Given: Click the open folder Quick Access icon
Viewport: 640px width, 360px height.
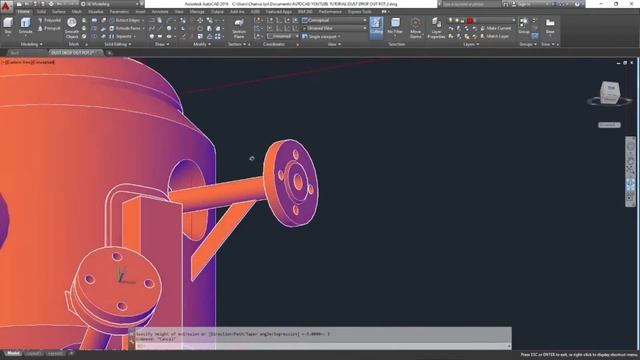Looking at the screenshot, I should (x=27, y=4).
